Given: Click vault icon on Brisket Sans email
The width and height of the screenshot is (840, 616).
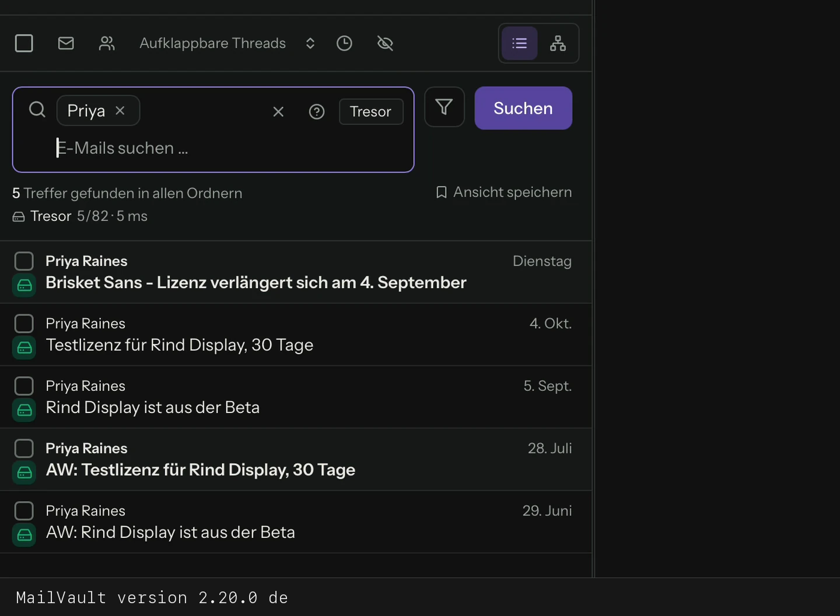Looking at the screenshot, I should coord(24,285).
